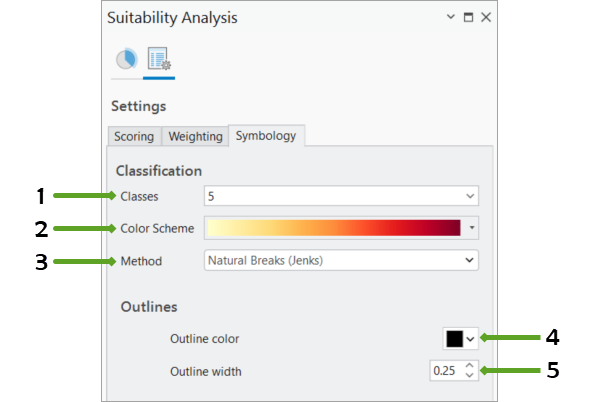
Task: Close the Suitability Analysis pane
Action: tap(485, 18)
